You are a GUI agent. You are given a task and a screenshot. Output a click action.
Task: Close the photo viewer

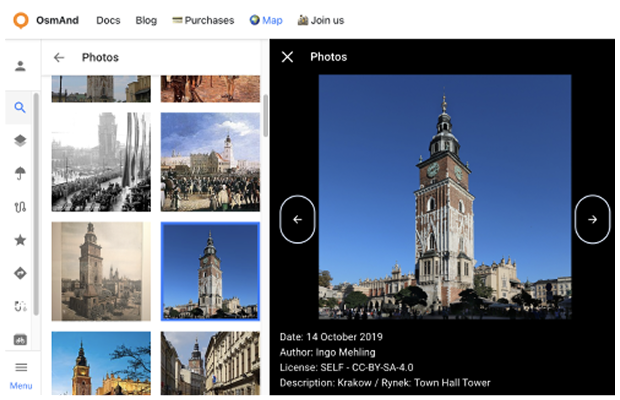tap(288, 57)
